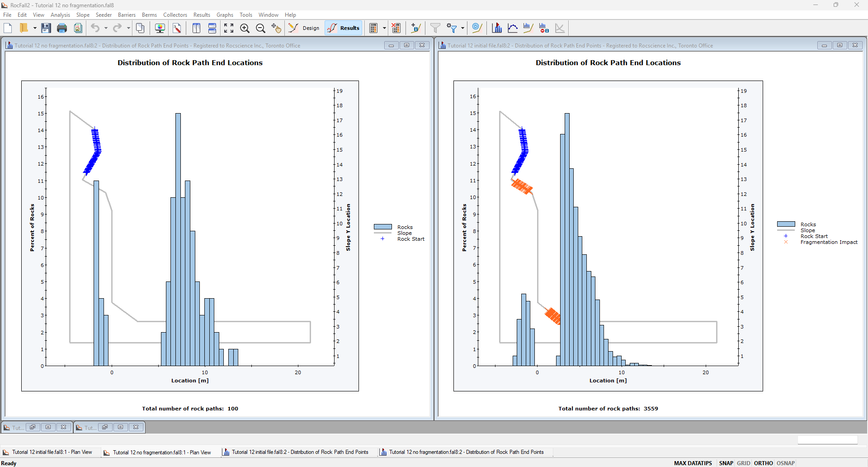This screenshot has height=467, width=868.
Task: Open the bar chart graph icon
Action: point(497,28)
